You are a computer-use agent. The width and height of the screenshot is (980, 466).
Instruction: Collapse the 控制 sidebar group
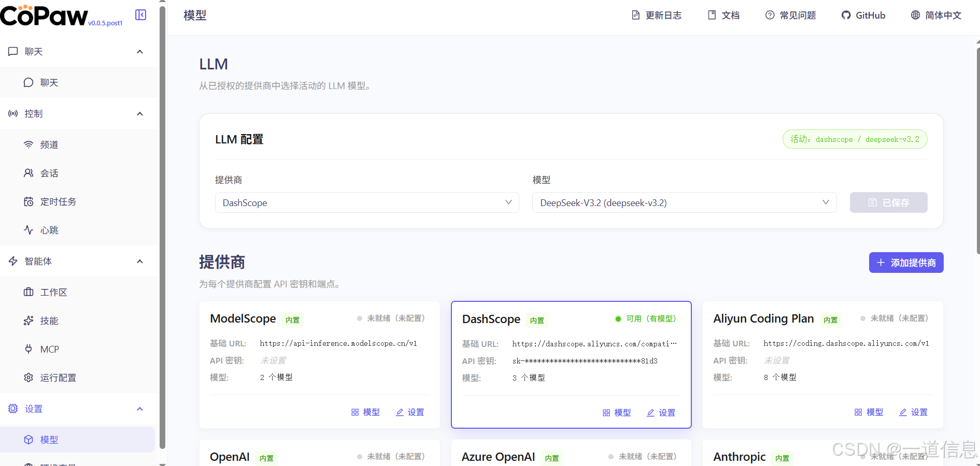pos(140,113)
